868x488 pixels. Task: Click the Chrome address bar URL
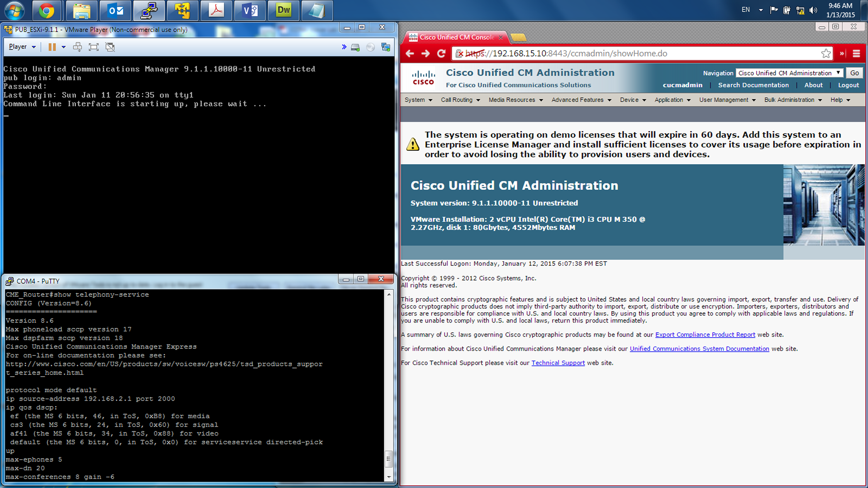(x=566, y=53)
